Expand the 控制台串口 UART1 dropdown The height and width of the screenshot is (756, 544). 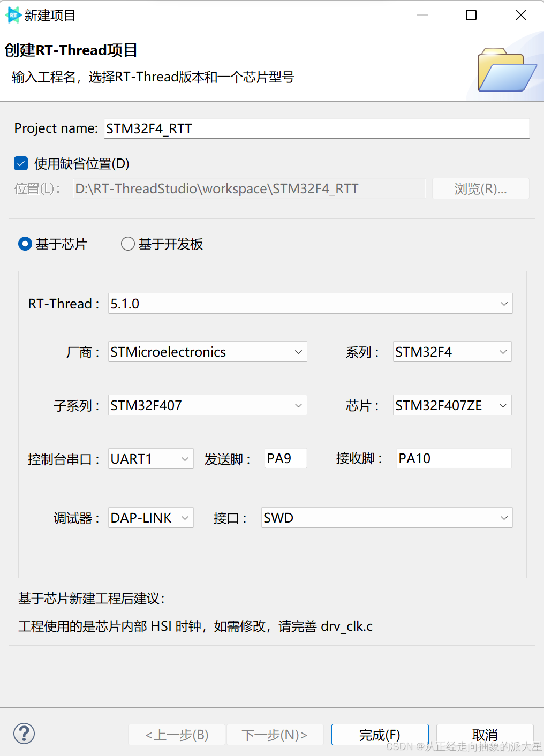point(185,458)
